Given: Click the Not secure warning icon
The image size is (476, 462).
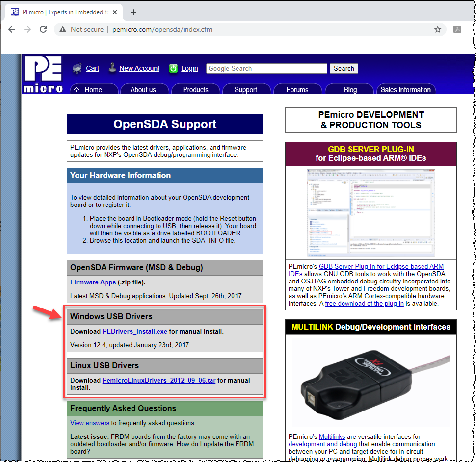Looking at the screenshot, I should coord(63,29).
